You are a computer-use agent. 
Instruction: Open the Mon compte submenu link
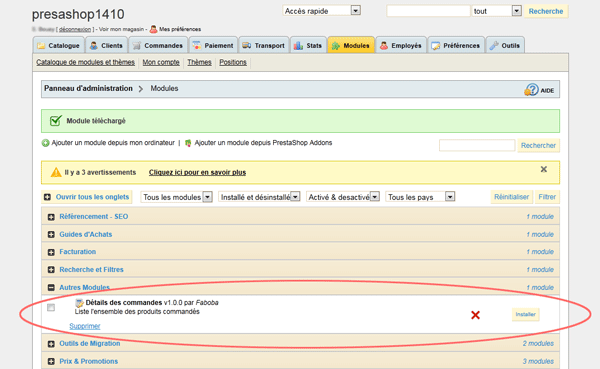pos(161,62)
